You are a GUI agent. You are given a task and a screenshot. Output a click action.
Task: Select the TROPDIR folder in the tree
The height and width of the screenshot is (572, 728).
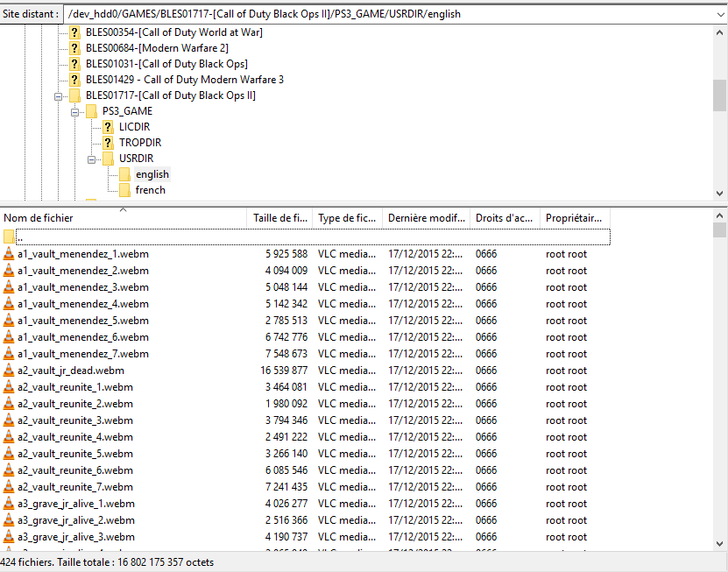click(x=140, y=143)
